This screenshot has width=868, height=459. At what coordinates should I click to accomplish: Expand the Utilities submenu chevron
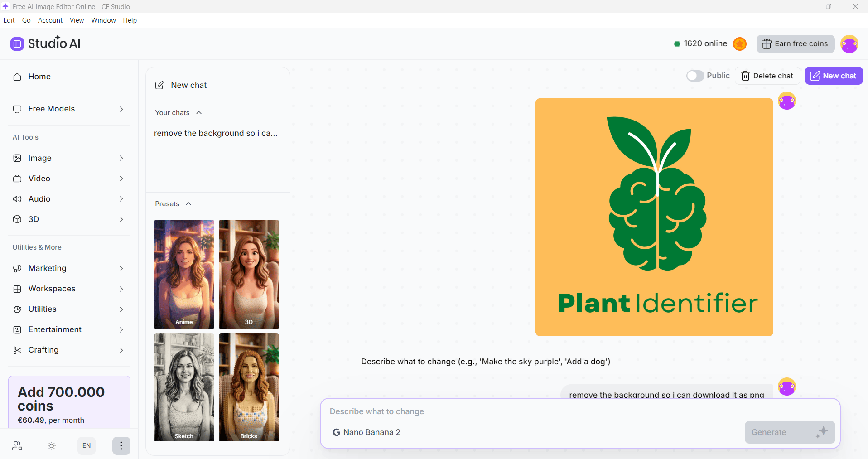tap(121, 309)
